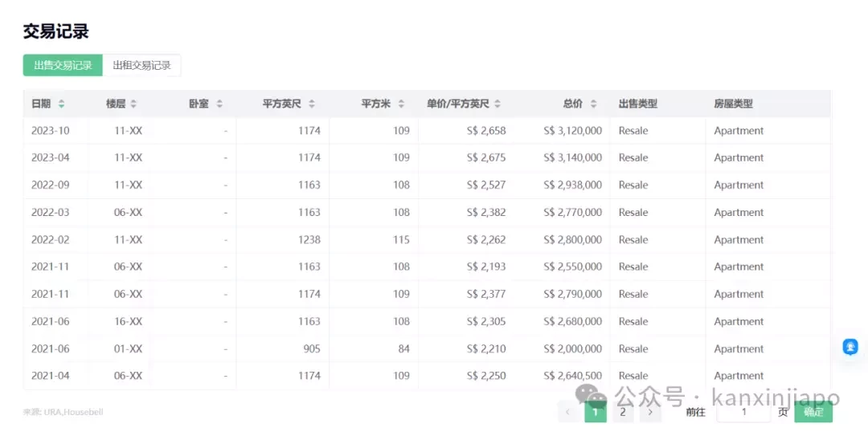The image size is (868, 432).
Task: Click the total price S$ 2,770,000
Action: click(x=572, y=213)
